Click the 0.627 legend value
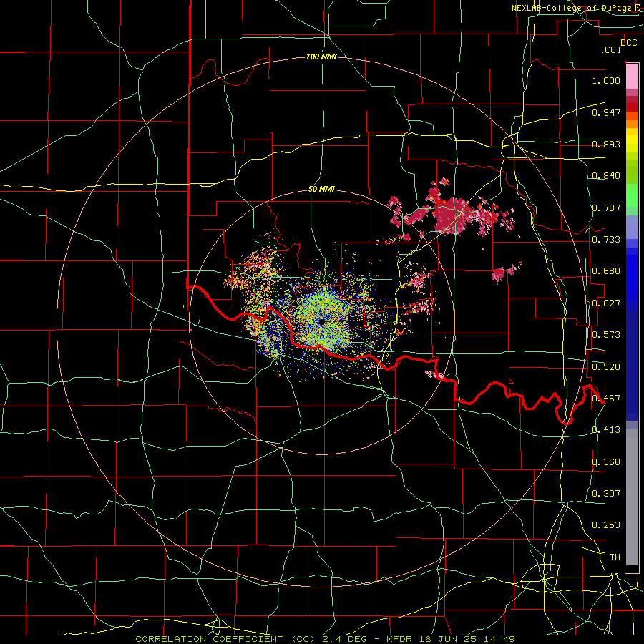 [x=606, y=303]
